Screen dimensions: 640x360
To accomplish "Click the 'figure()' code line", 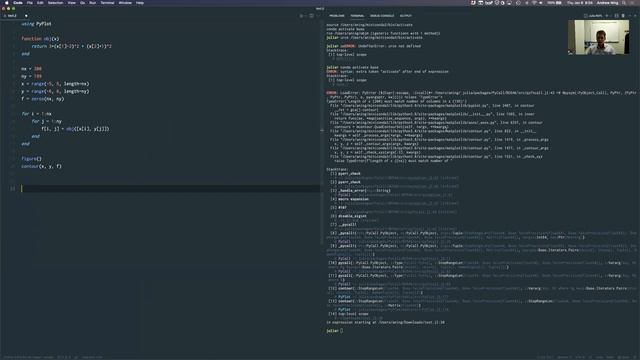I will tap(31, 158).
